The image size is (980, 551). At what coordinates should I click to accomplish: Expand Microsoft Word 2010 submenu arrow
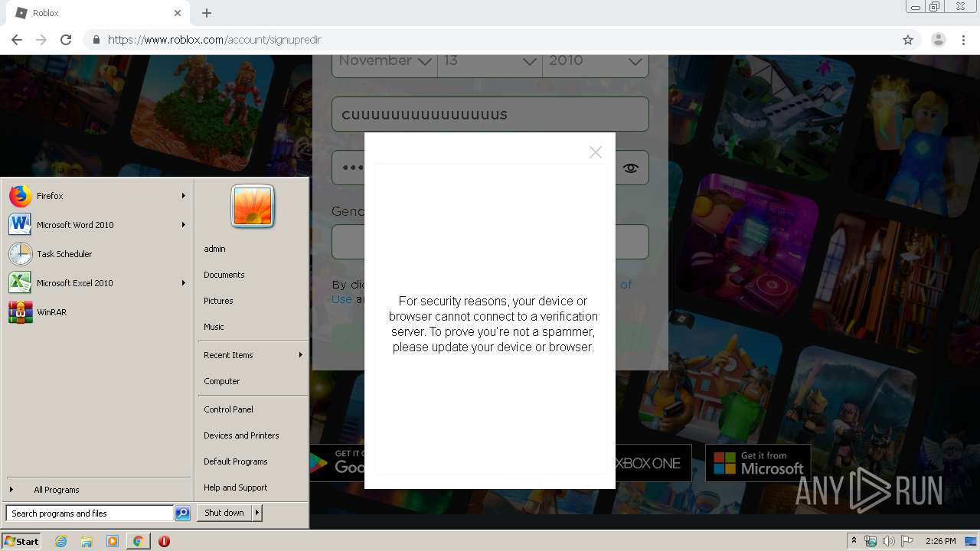coord(184,225)
